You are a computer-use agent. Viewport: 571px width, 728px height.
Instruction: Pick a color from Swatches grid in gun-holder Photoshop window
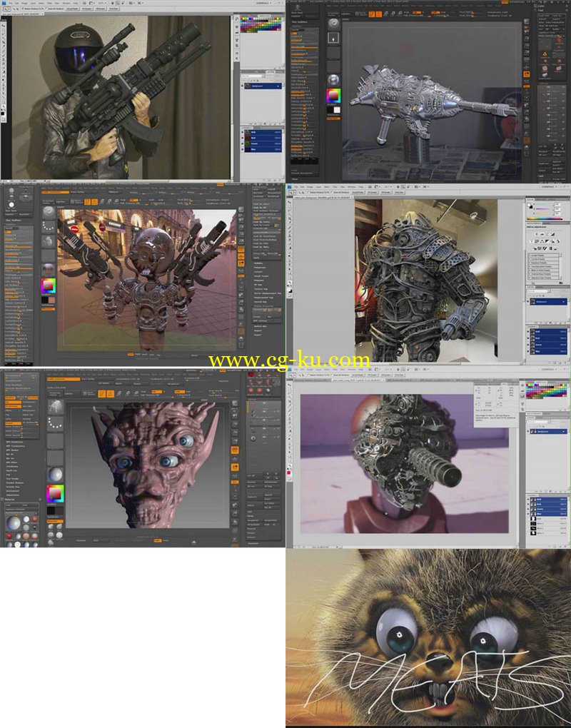(x=261, y=25)
